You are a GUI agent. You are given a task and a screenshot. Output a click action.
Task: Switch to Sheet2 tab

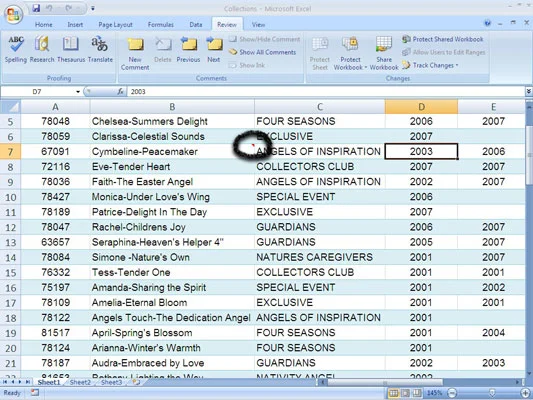pyautogui.click(x=80, y=382)
